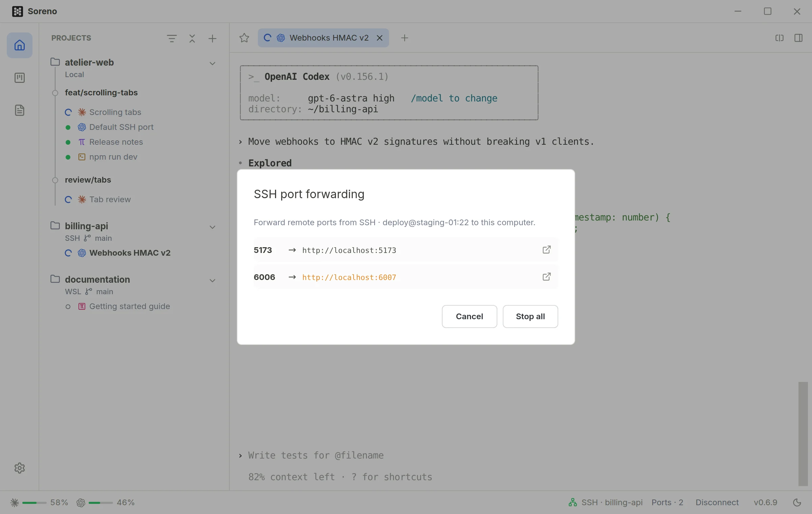812x514 pixels.
Task: Open a new tab with plus button
Action: (x=405, y=38)
